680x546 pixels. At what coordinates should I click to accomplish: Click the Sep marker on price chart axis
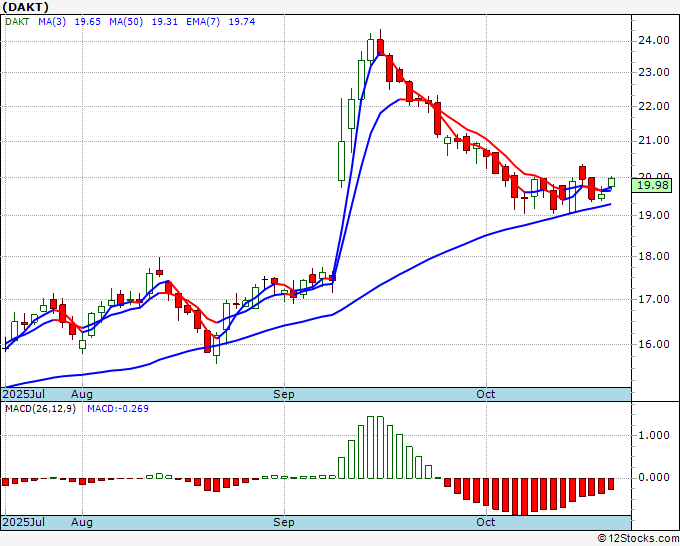tap(284, 394)
